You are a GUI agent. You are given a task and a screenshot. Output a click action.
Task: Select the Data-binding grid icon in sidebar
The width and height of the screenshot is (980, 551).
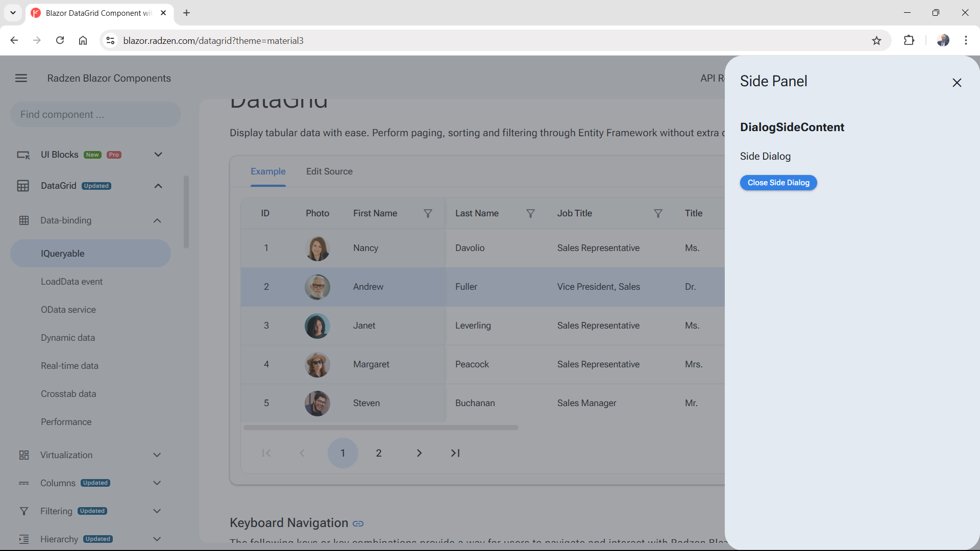click(23, 220)
